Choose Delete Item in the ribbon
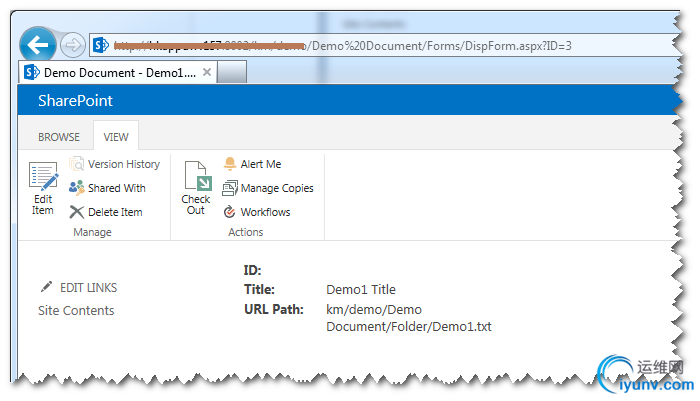700x401 pixels. [x=115, y=212]
